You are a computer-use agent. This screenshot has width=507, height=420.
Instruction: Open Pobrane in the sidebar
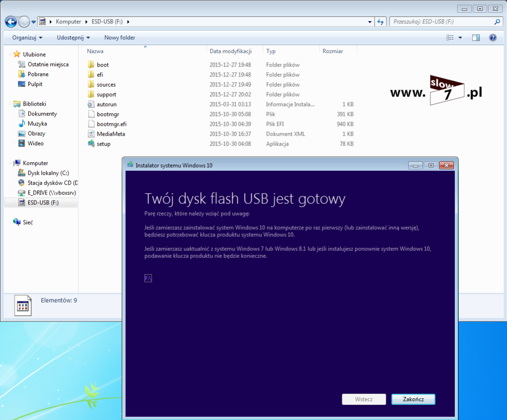click(38, 74)
